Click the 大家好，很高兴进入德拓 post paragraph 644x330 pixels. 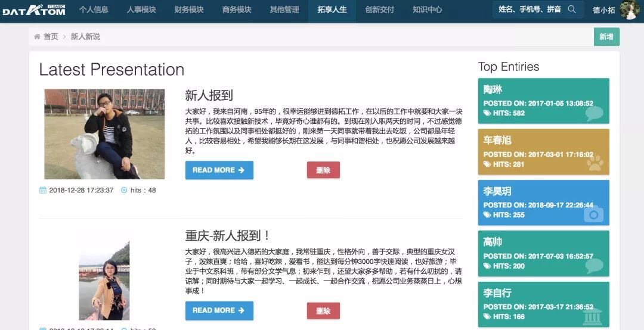click(324, 271)
